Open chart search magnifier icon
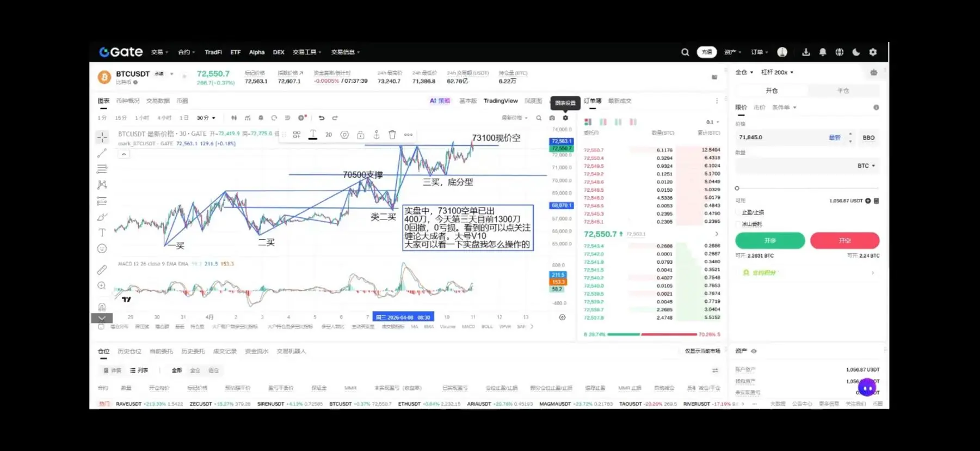Screen dimensions: 980x451 pos(539,118)
